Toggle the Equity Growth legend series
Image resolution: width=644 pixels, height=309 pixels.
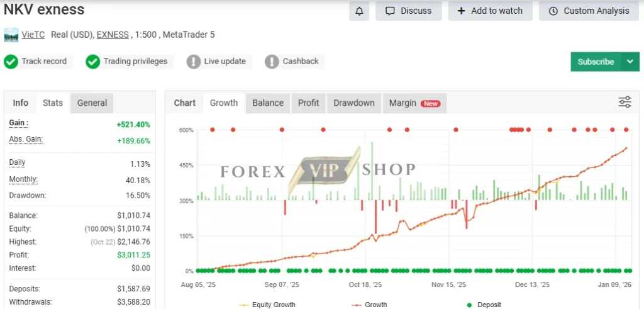click(x=267, y=305)
